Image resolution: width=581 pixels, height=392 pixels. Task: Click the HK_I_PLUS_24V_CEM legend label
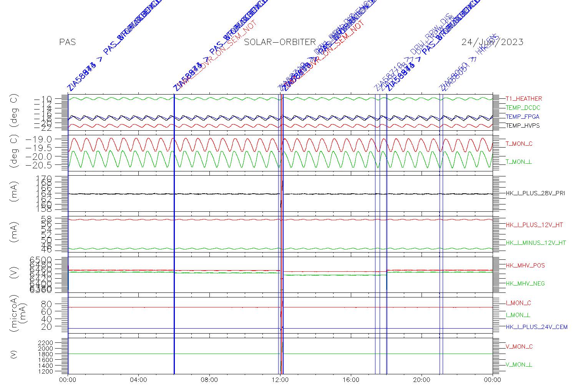536,327
